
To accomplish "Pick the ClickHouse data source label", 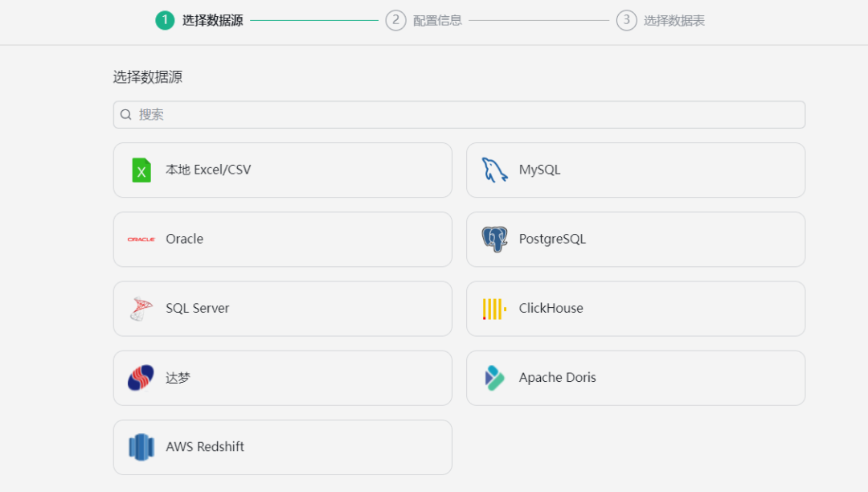I will [551, 308].
